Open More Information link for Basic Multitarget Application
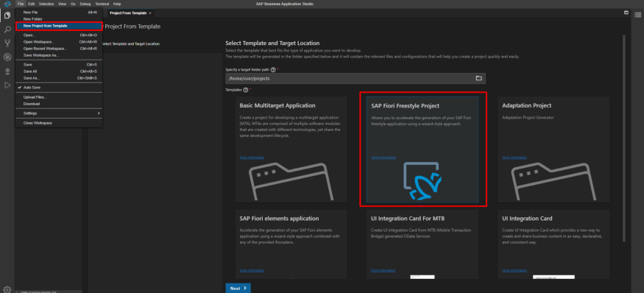The height and width of the screenshot is (293, 644). point(252,158)
